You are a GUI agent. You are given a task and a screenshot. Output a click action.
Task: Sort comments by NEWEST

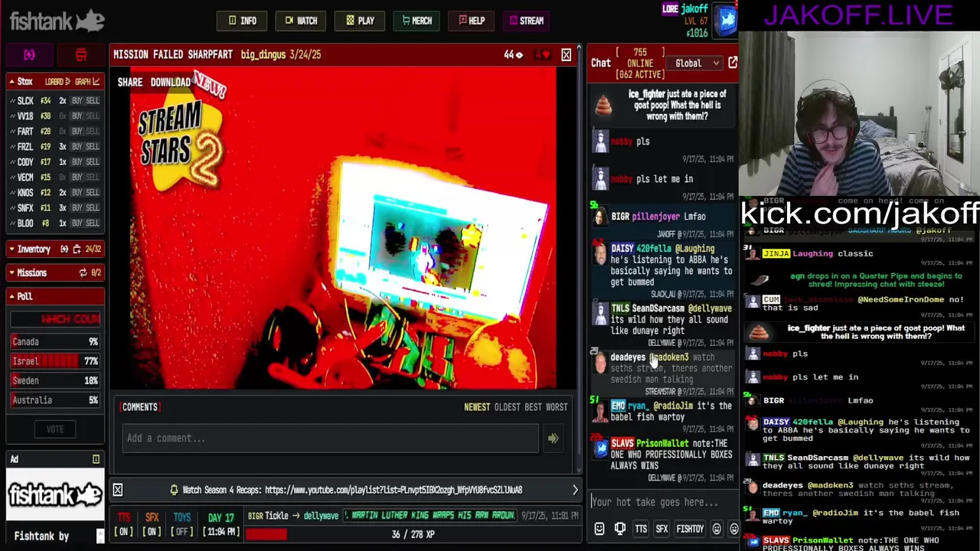coord(476,408)
